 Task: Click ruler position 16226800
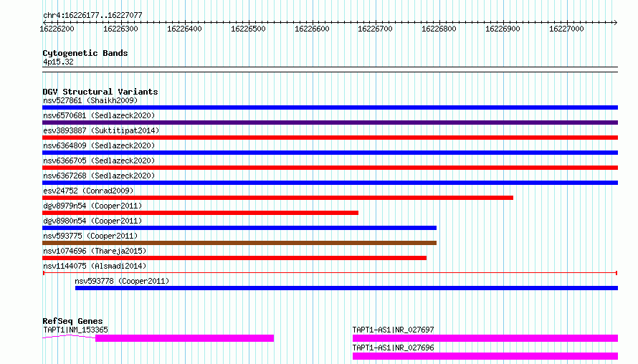tap(439, 29)
